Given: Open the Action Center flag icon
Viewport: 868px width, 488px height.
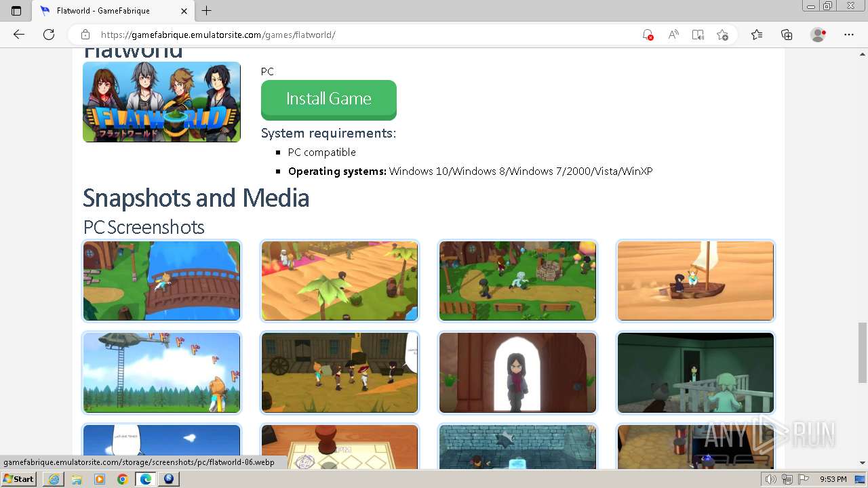Looking at the screenshot, I should [x=804, y=479].
